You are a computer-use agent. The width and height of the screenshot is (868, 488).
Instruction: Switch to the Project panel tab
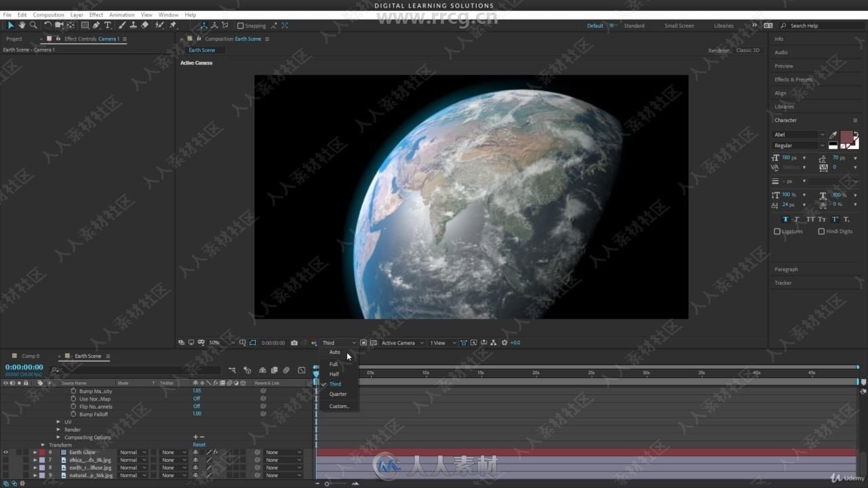click(x=14, y=39)
